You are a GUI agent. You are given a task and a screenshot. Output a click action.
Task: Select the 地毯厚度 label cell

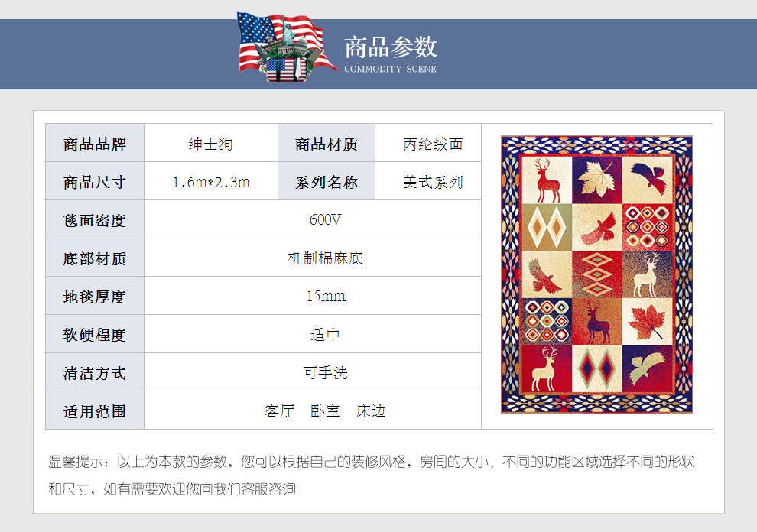(x=95, y=296)
